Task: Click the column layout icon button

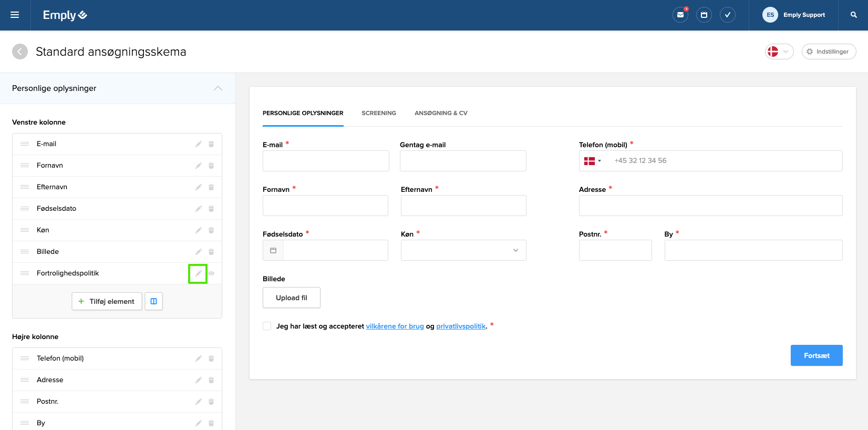Action: click(154, 301)
